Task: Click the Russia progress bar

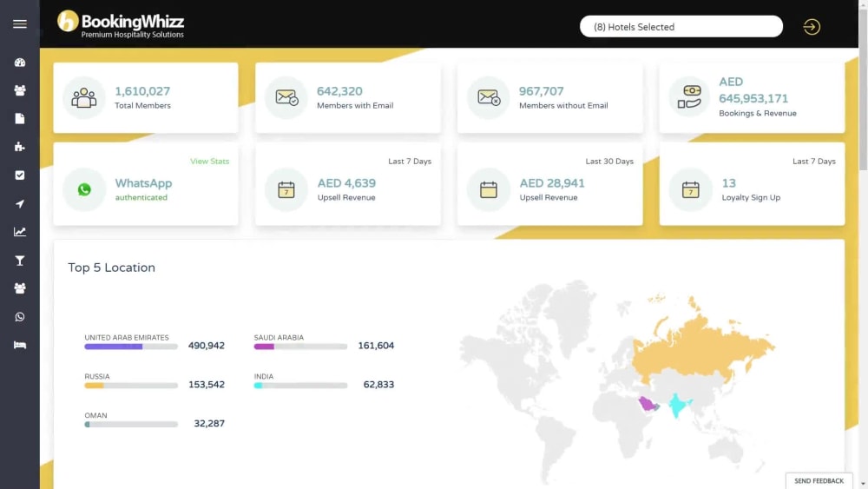Action: click(x=131, y=386)
